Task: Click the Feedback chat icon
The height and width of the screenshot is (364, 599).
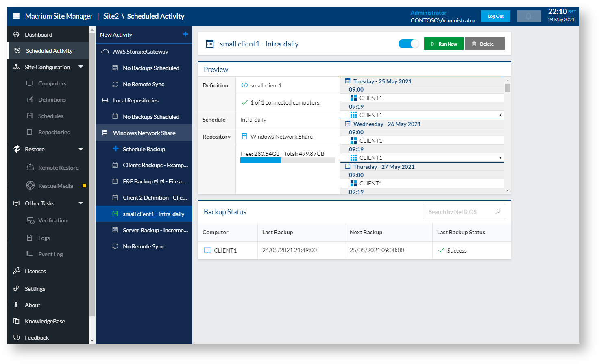Action: pos(16,338)
